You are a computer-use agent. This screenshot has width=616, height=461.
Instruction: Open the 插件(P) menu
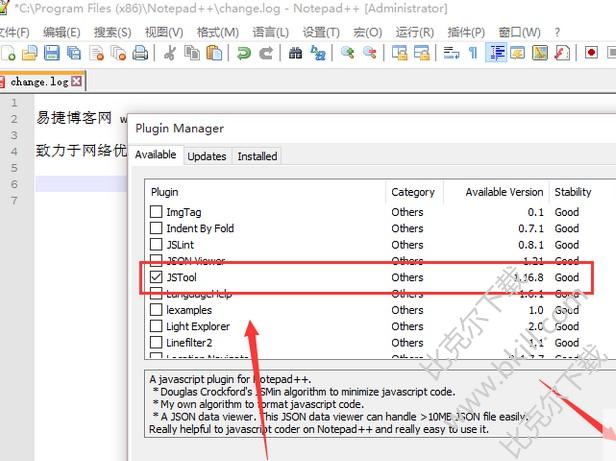(466, 32)
